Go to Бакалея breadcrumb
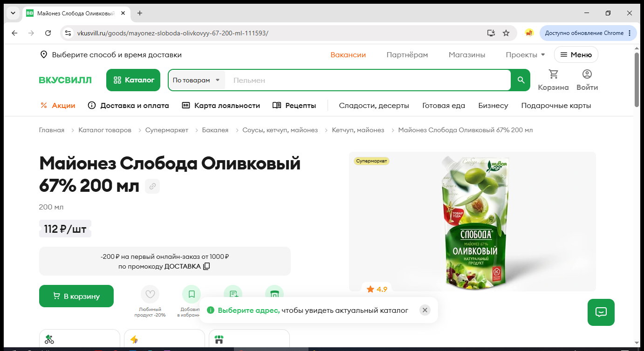 click(x=215, y=130)
